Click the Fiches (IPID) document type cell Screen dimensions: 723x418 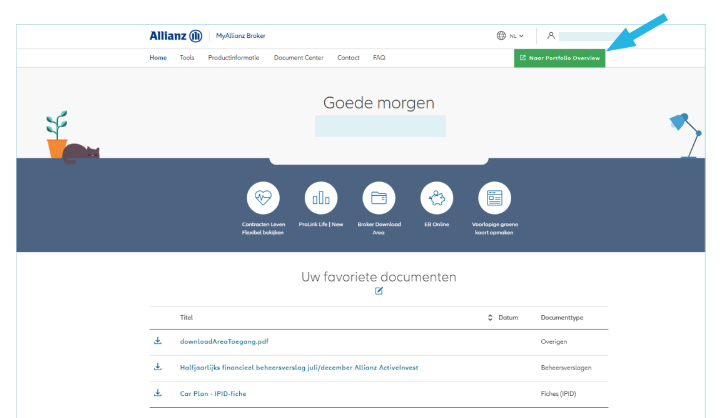[x=558, y=394]
